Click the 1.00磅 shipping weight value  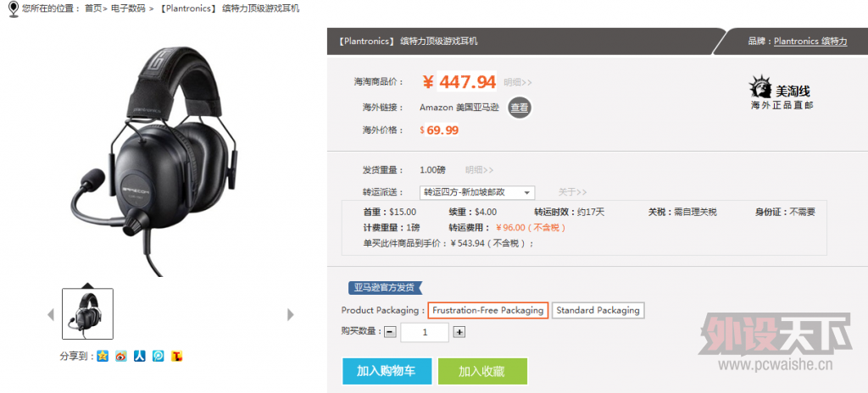(x=432, y=170)
